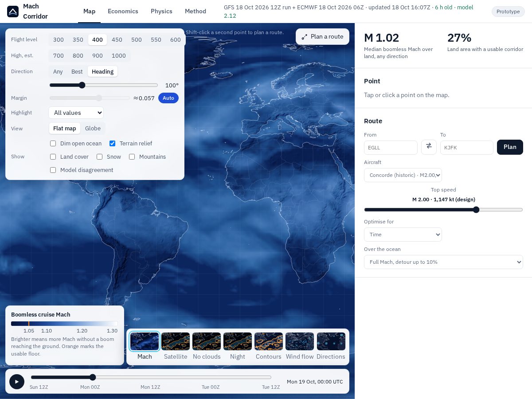Switch to the Wind flow layer thumbnail

click(300, 346)
